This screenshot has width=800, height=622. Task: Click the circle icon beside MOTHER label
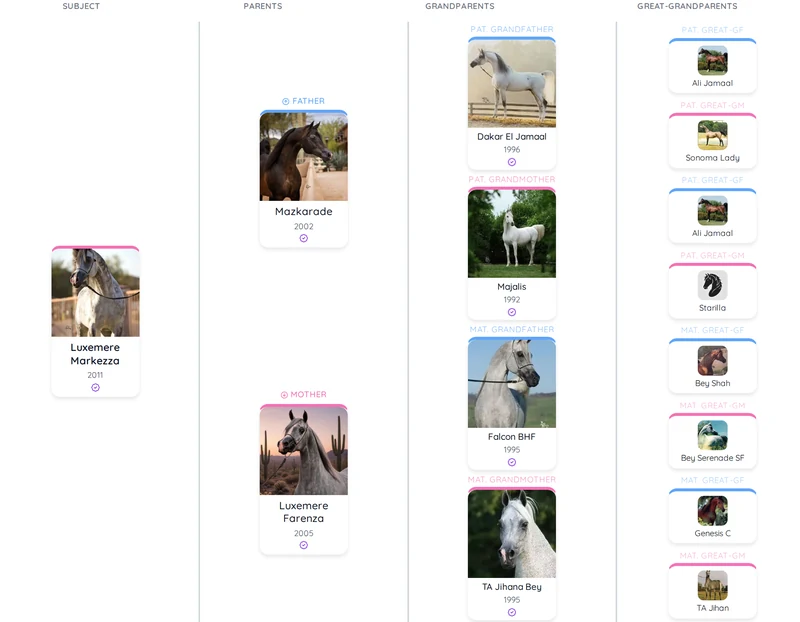tap(284, 395)
